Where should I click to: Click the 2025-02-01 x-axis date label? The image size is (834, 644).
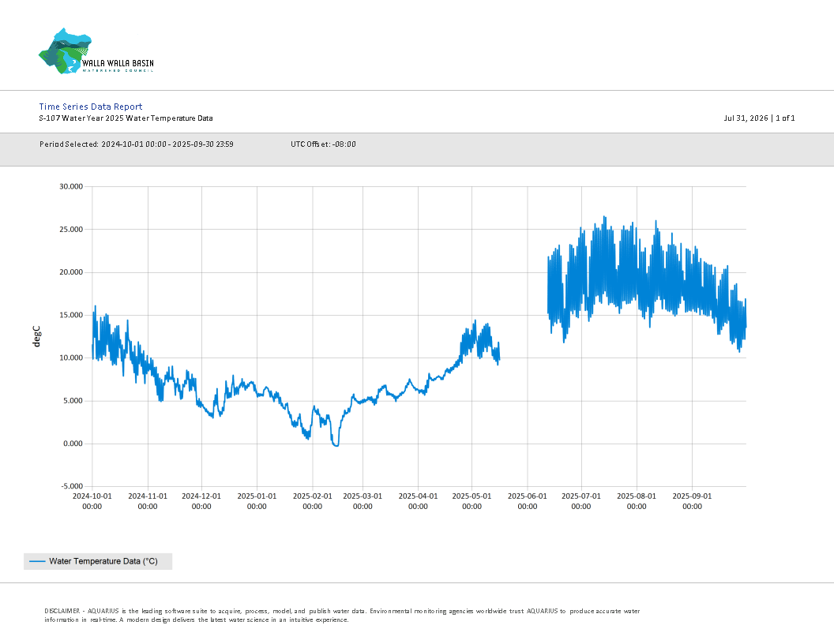pyautogui.click(x=312, y=501)
